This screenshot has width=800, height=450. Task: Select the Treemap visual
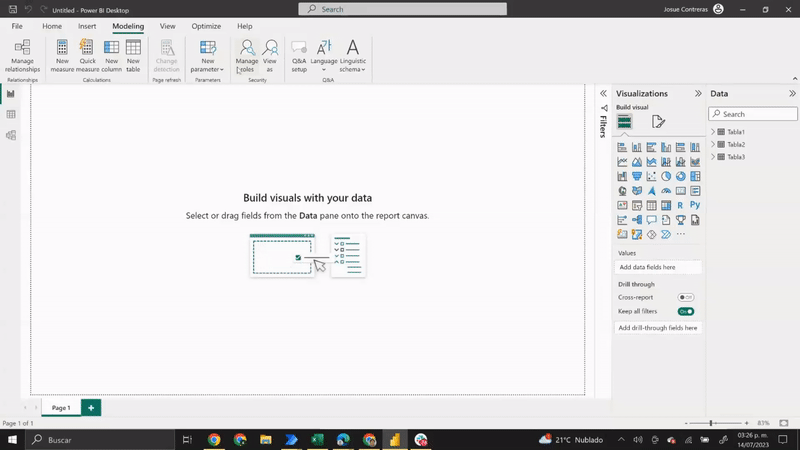pos(695,176)
